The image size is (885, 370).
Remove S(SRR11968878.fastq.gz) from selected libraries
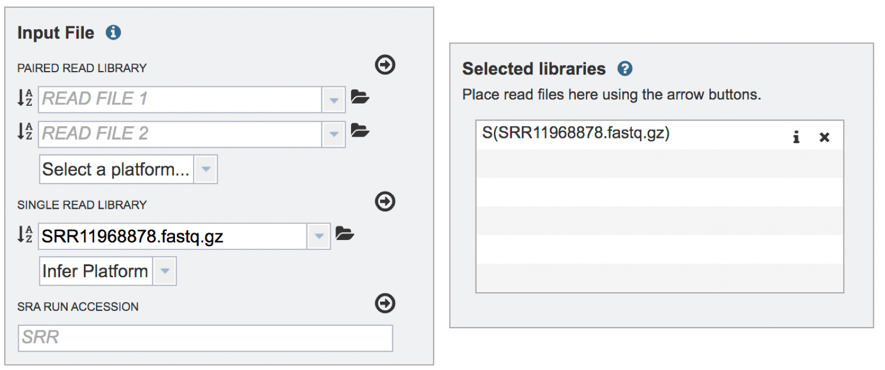(824, 137)
